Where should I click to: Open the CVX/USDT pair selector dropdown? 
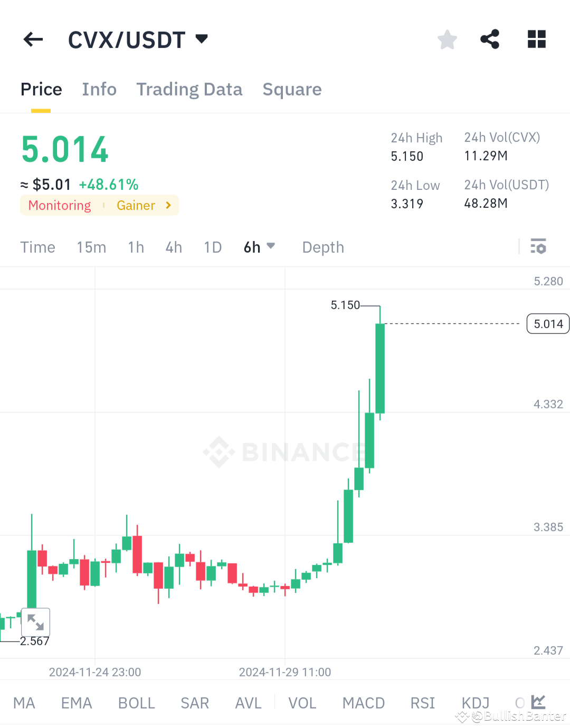click(x=139, y=39)
